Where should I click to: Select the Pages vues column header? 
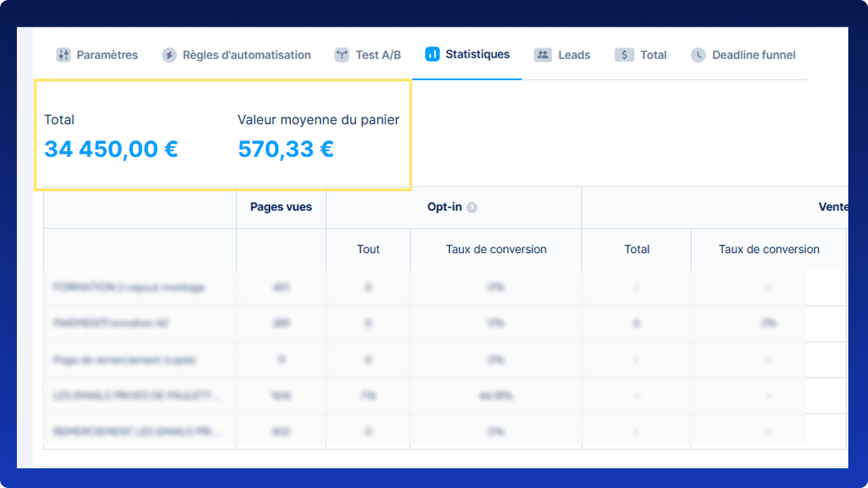[281, 207]
